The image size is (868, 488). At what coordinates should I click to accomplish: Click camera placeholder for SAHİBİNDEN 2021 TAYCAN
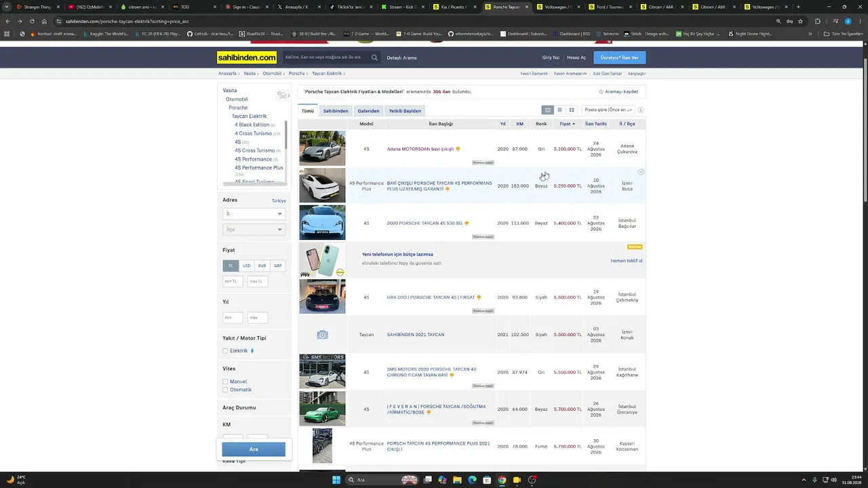click(x=322, y=335)
